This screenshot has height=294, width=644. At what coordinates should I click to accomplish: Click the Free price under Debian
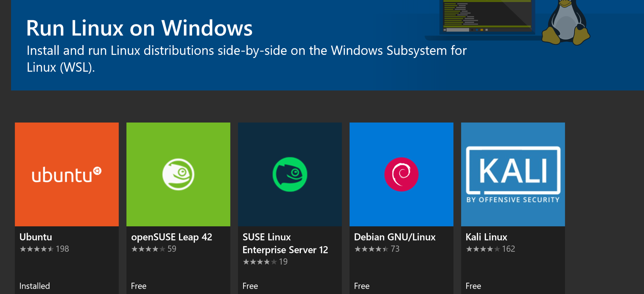click(362, 286)
